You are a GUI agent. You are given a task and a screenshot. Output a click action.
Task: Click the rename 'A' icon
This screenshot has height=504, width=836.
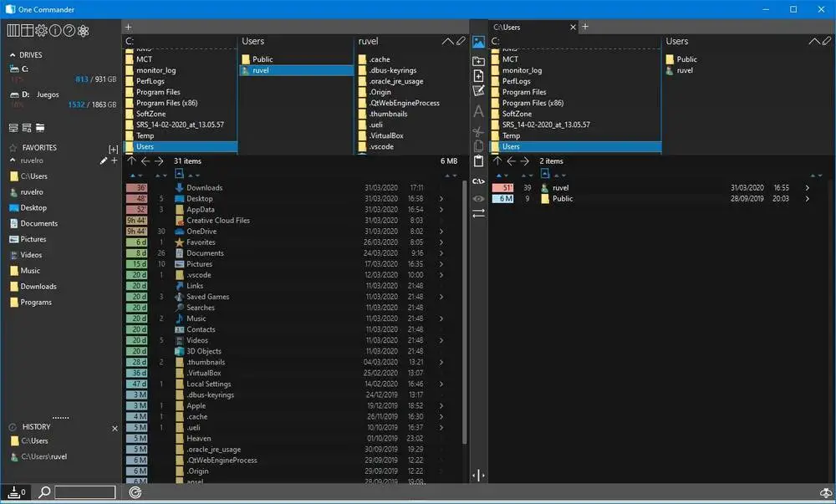tap(478, 111)
